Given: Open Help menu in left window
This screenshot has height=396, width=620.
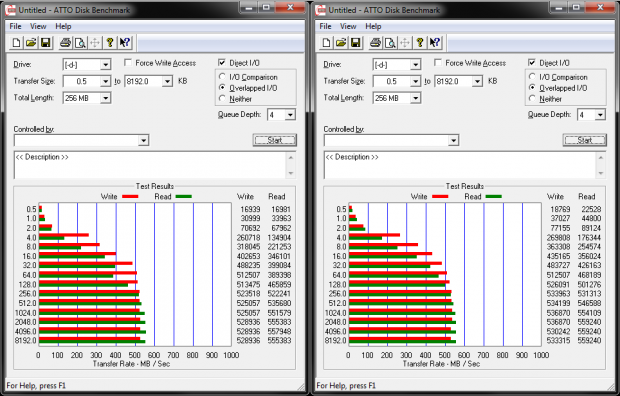Looking at the screenshot, I should point(63,27).
